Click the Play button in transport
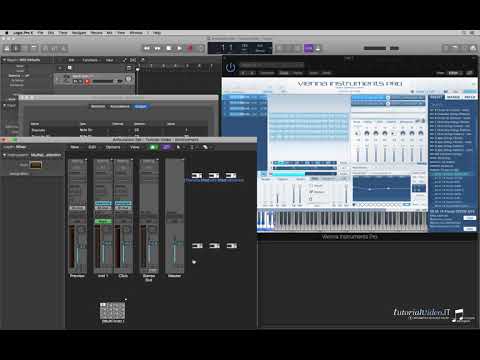The width and height of the screenshot is (480, 360). (179, 48)
